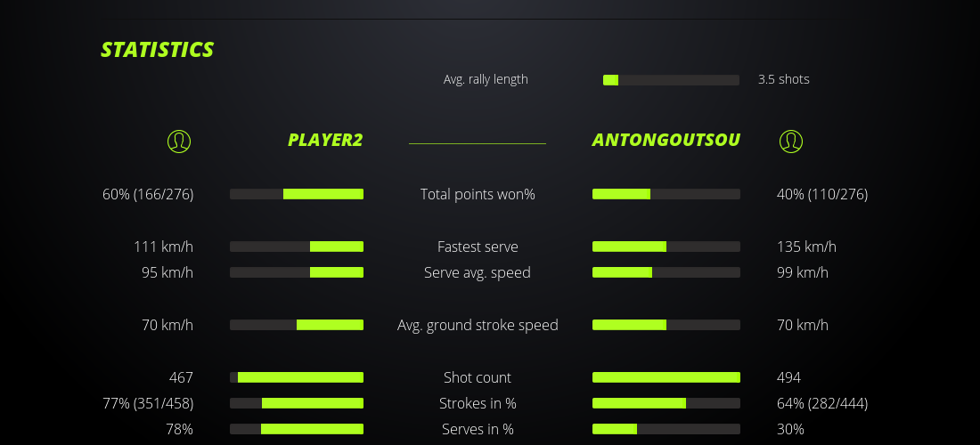This screenshot has height=445, width=980.
Task: Click the 3.5 shots value
Action: [x=783, y=79]
